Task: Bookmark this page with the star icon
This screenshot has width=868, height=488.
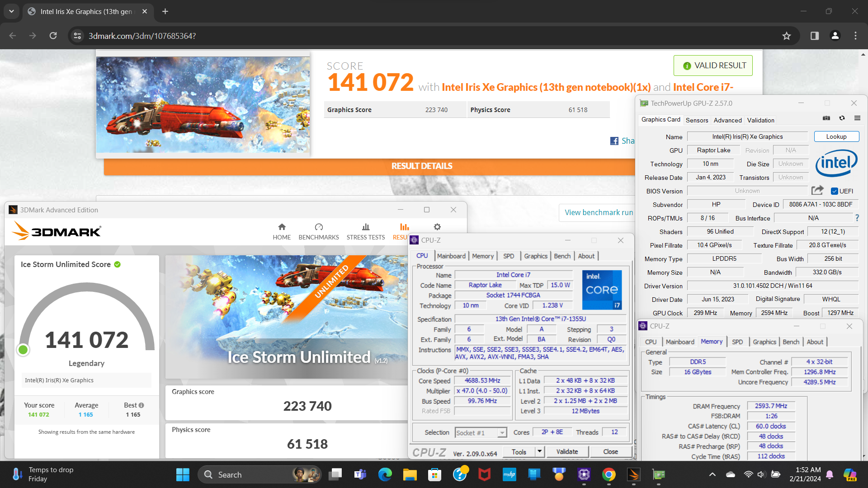Action: tap(787, 36)
